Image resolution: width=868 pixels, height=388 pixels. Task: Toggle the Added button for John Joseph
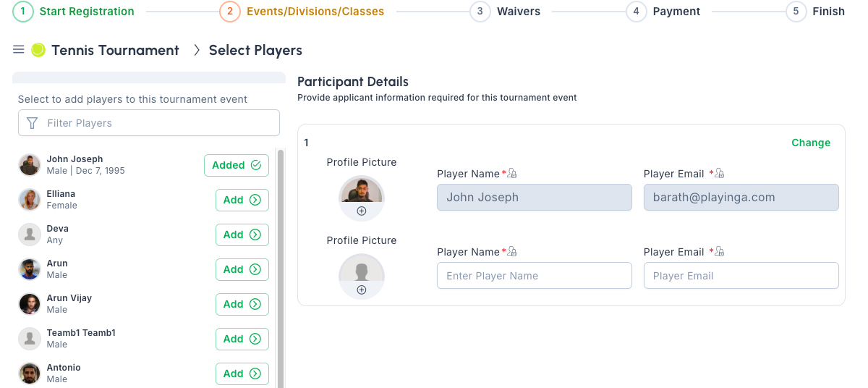click(x=237, y=165)
